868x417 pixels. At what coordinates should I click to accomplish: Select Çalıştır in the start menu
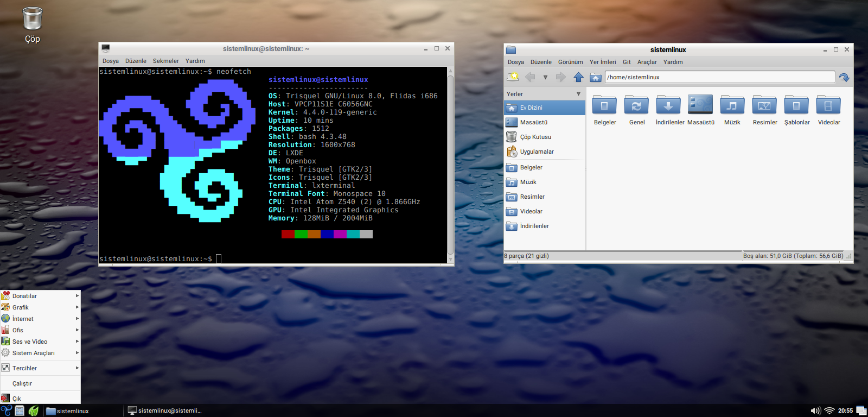(x=41, y=383)
